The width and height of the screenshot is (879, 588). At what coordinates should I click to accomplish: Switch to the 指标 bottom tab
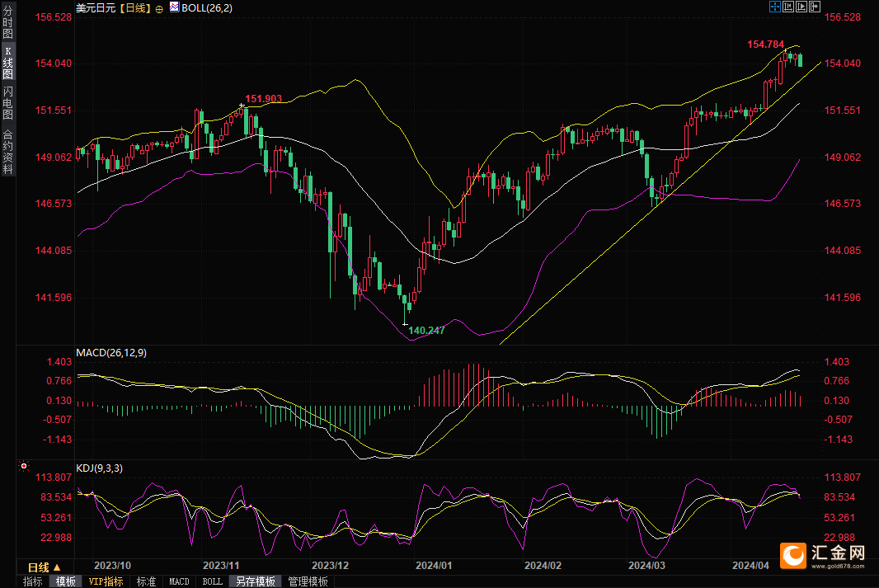32,582
